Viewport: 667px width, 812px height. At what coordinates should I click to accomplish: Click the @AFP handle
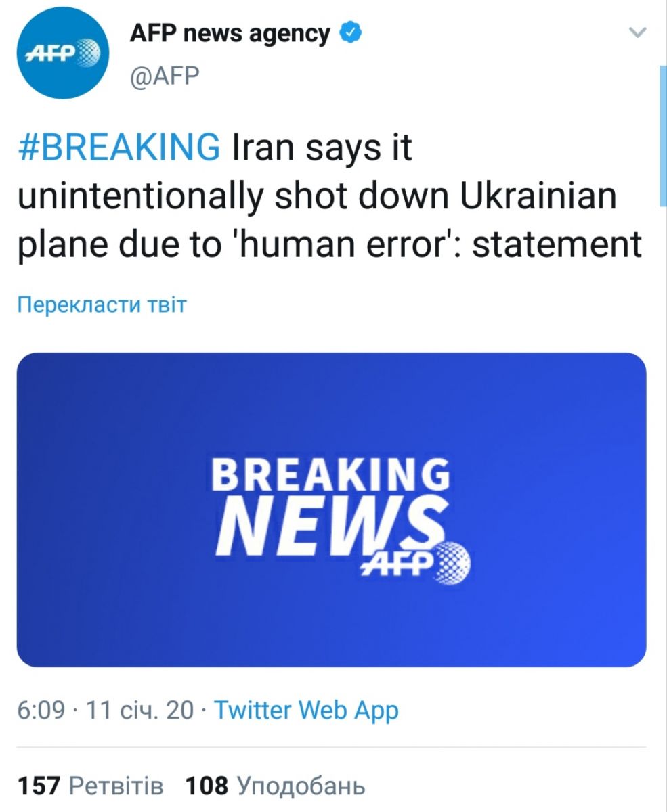tap(164, 76)
